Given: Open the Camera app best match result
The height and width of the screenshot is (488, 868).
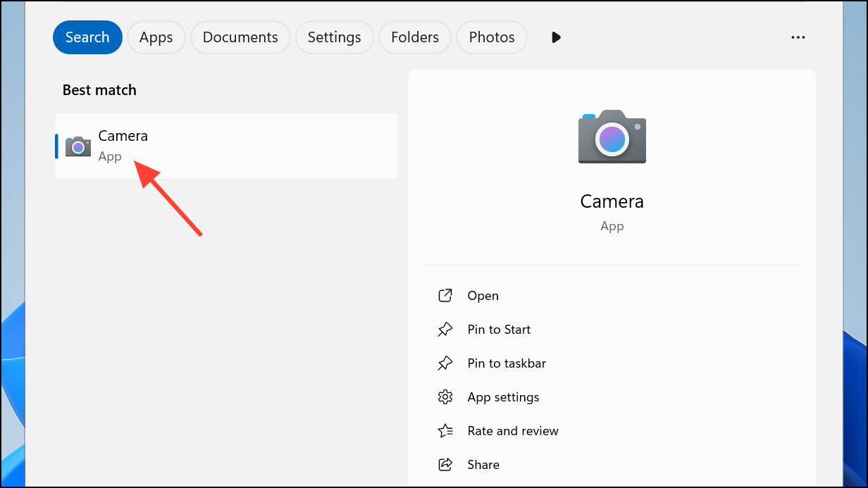Looking at the screenshot, I should pos(226,146).
